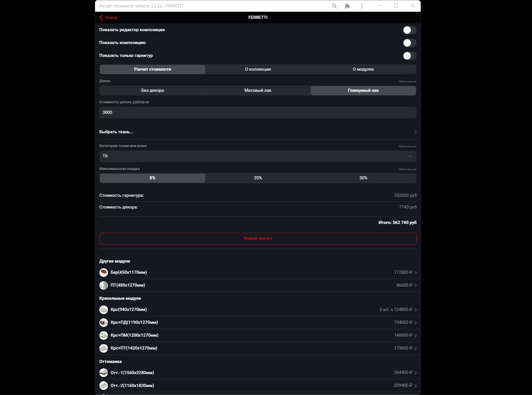
Task: Open the three-dot menu icon
Action: tap(362, 6)
